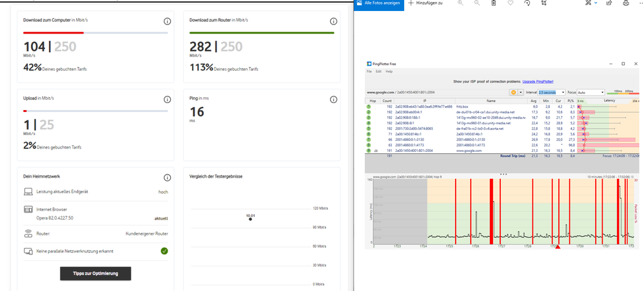Pause tracing in PingPlotter
Screen dimensions: 644x291
pyautogui.click(x=513, y=92)
